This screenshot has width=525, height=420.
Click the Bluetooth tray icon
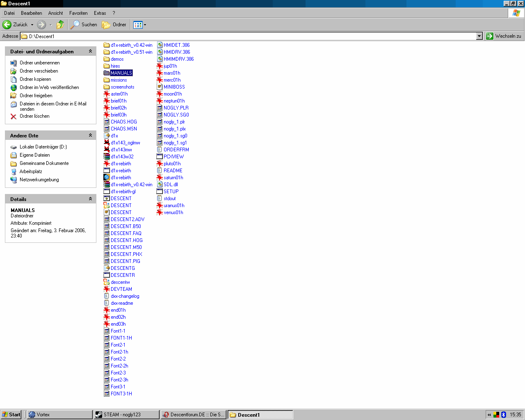click(504, 415)
